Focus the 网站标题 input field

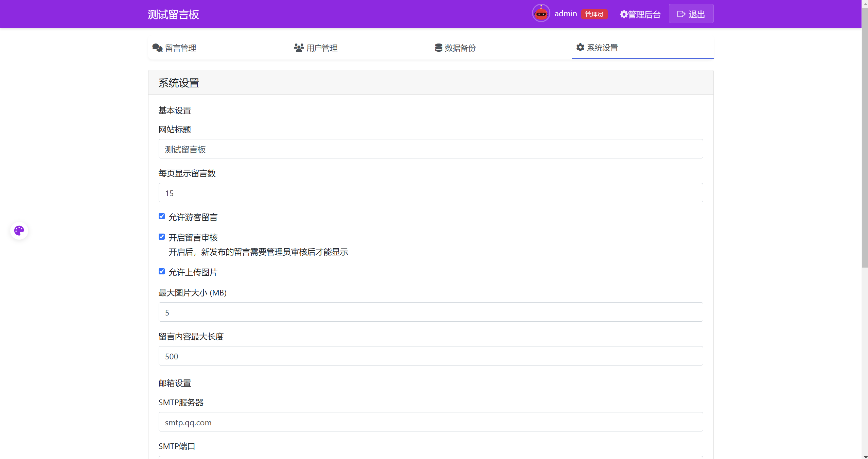point(430,149)
